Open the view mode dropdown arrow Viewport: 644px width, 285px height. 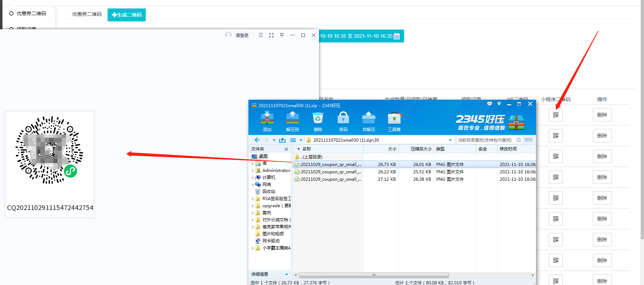pyautogui.click(x=301, y=140)
